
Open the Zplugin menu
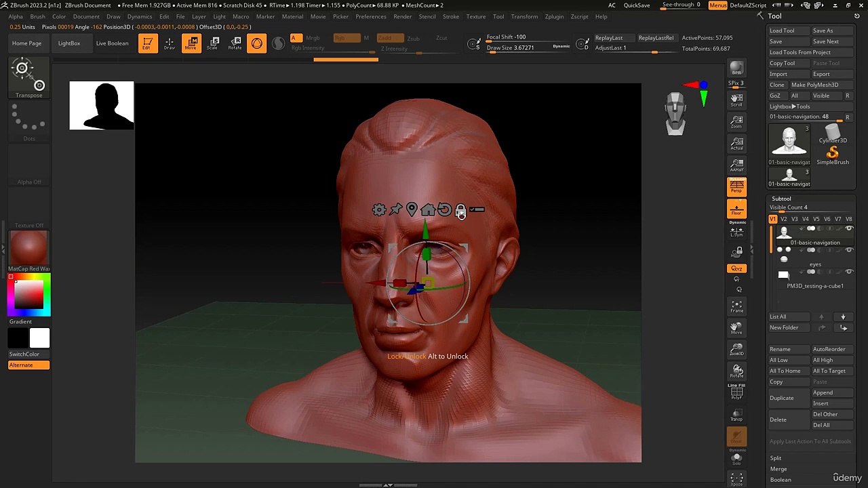click(554, 16)
